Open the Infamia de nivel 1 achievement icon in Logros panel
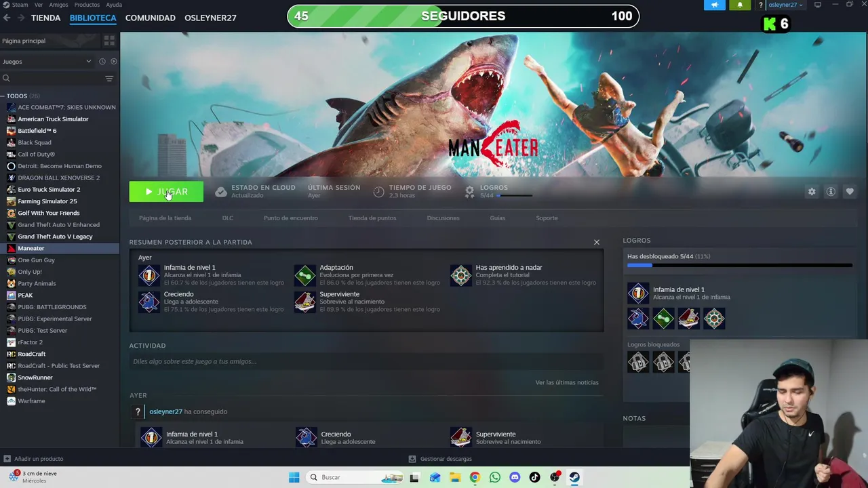The image size is (868, 488). click(638, 293)
